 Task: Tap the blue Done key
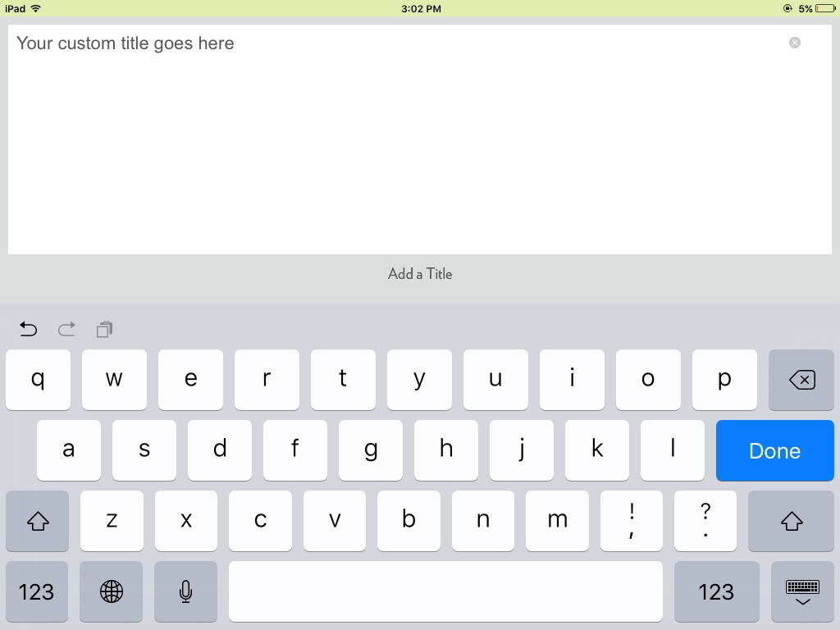click(775, 450)
